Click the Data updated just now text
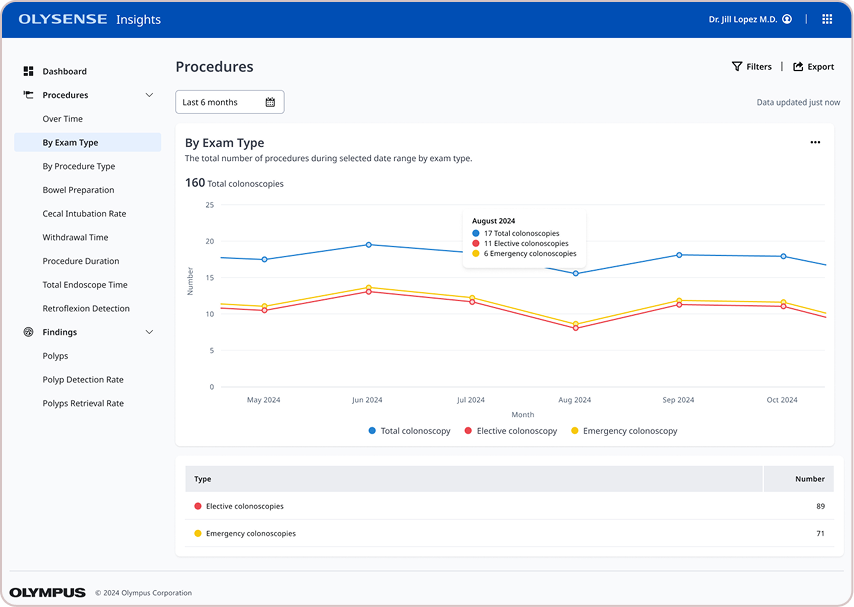The image size is (854, 607). tap(798, 102)
